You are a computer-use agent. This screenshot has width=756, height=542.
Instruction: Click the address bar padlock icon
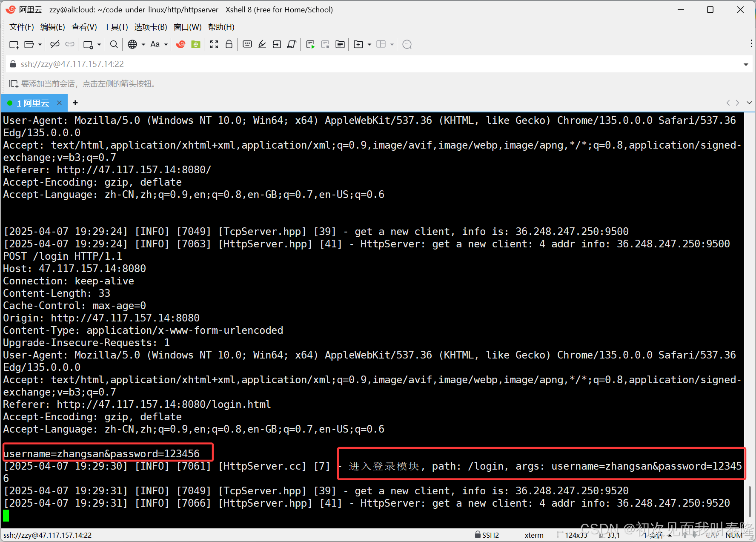tap(13, 64)
